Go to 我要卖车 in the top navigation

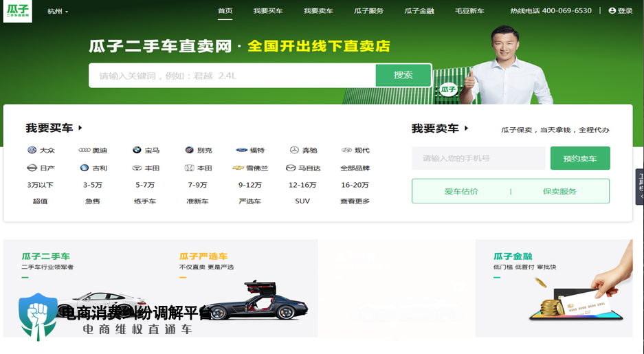(x=318, y=11)
